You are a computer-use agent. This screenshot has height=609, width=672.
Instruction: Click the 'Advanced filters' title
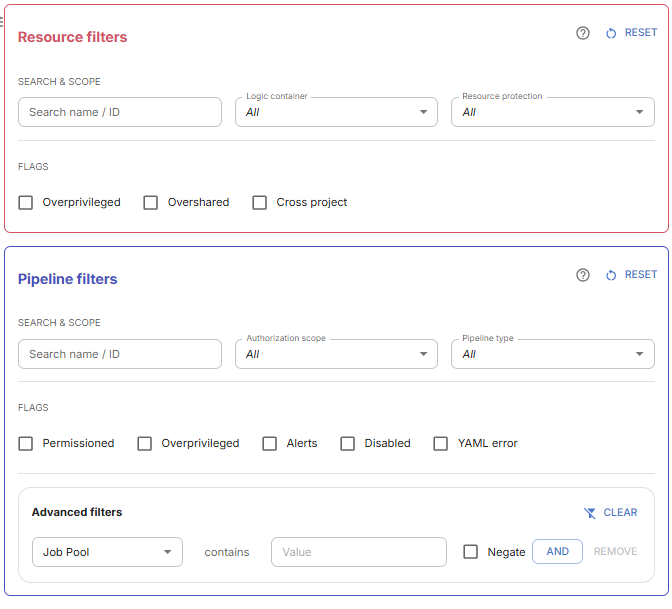pyautogui.click(x=77, y=512)
